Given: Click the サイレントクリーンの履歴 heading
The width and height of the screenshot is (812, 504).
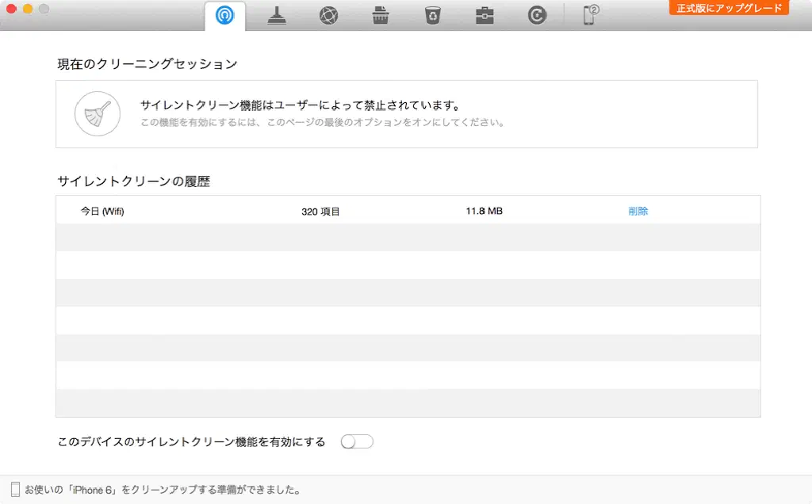Looking at the screenshot, I should pos(133,181).
